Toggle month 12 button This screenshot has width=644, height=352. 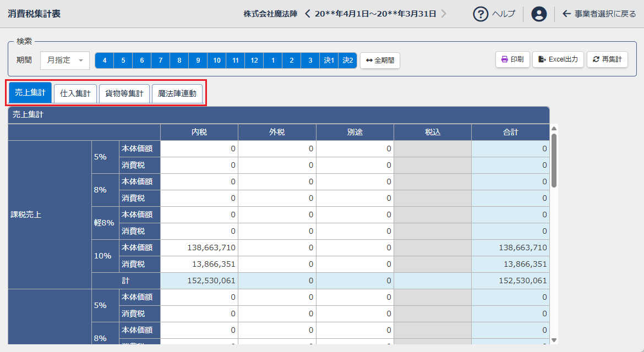254,61
